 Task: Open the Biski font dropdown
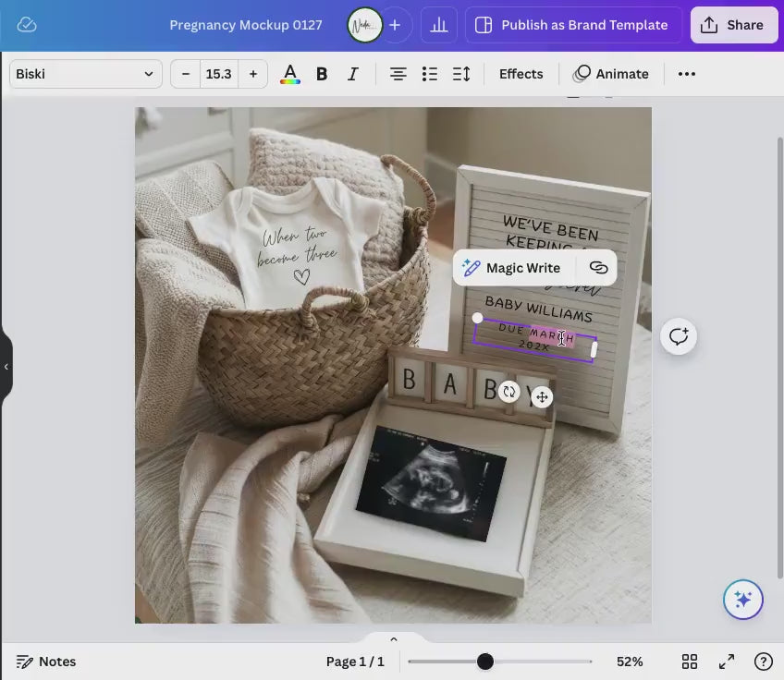[x=85, y=74]
